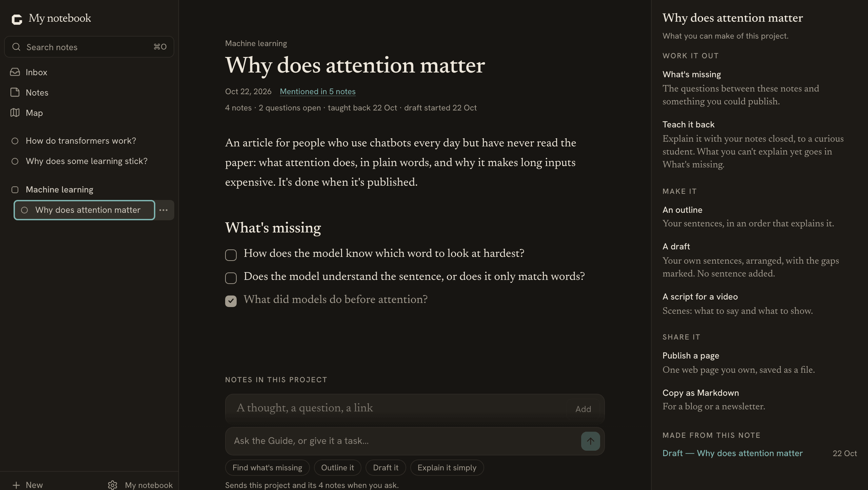Open settings gear icon at bottom
The image size is (868, 490).
coord(113,485)
